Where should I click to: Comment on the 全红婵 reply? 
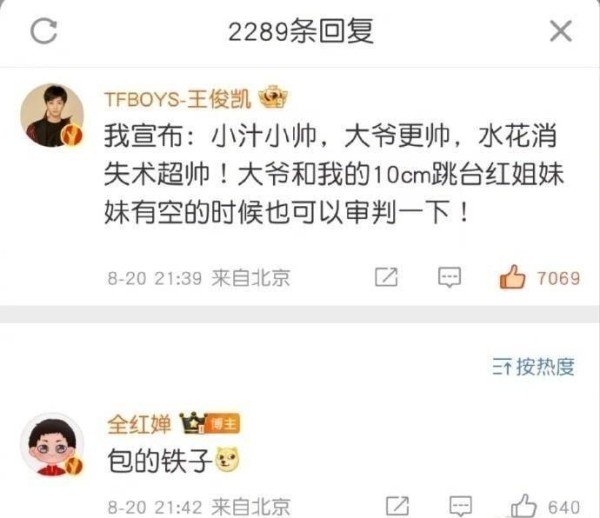(x=460, y=506)
